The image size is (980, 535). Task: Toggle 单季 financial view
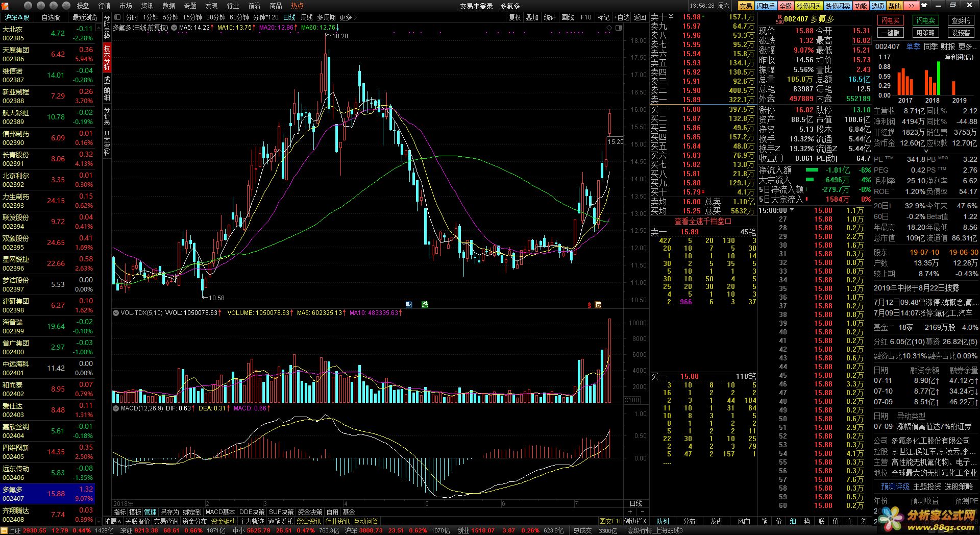pyautogui.click(x=913, y=46)
